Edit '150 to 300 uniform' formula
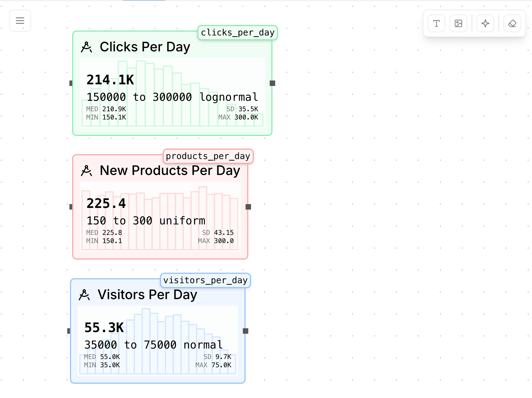Image resolution: width=532 pixels, height=398 pixels. coord(146,221)
